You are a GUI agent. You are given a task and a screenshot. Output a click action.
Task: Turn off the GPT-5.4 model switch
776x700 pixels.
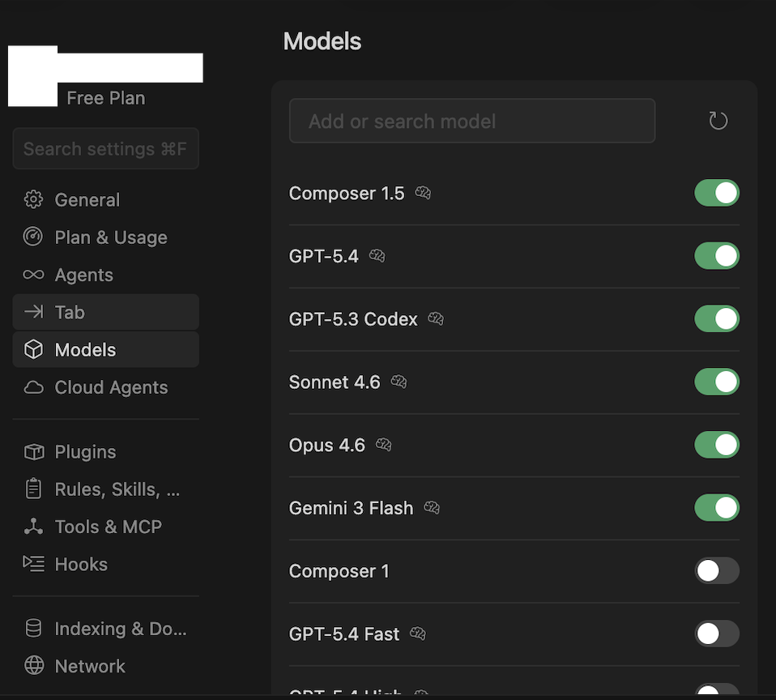716,256
